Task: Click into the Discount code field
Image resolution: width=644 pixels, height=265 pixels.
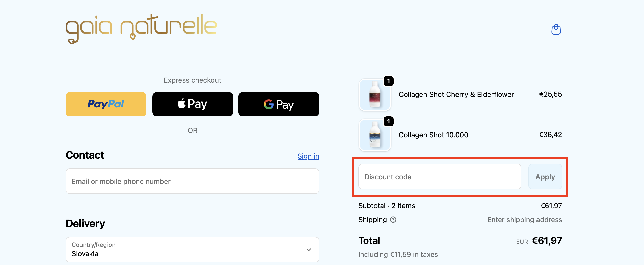Action: [x=440, y=177]
